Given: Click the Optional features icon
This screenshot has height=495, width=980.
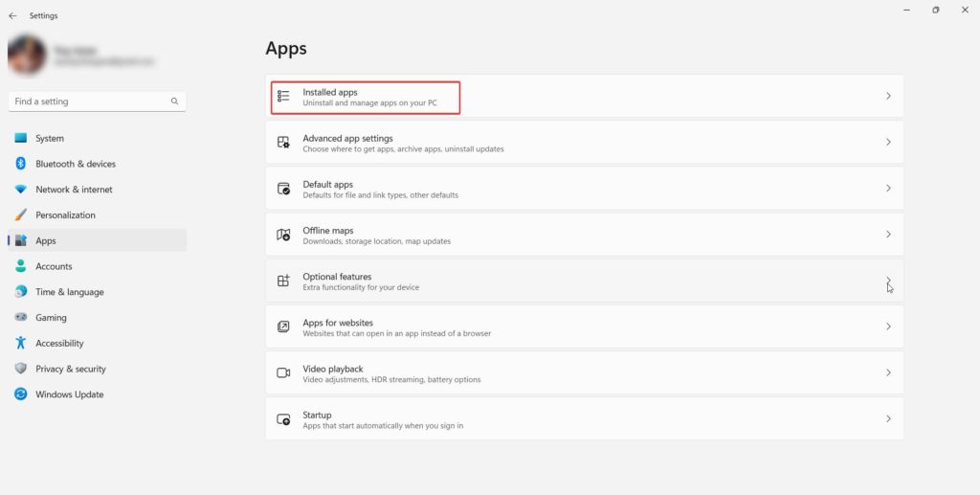Looking at the screenshot, I should pos(283,281).
